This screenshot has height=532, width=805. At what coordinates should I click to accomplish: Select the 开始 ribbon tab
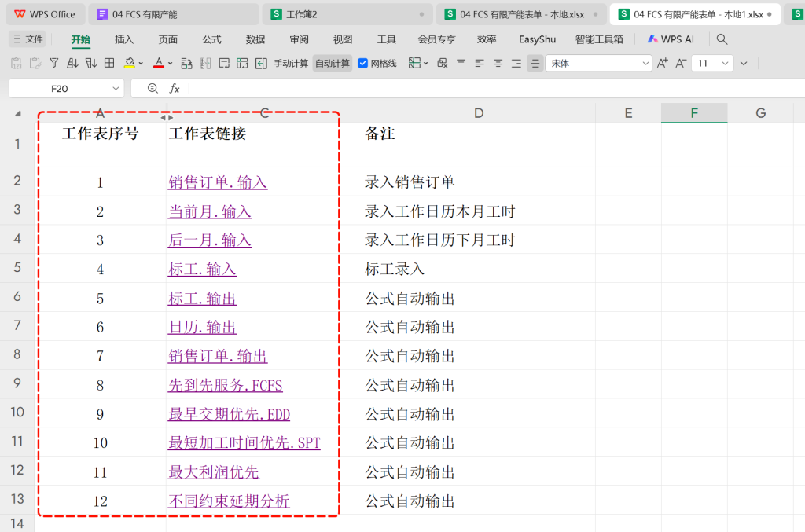81,39
